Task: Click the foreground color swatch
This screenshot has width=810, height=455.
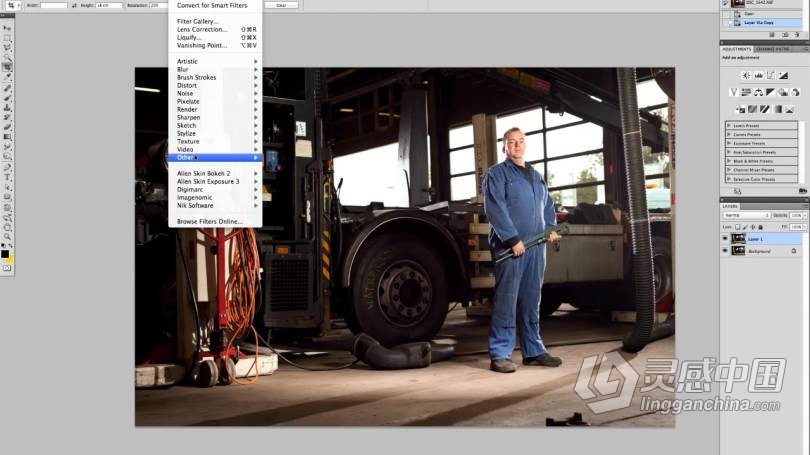Action: click(5, 254)
